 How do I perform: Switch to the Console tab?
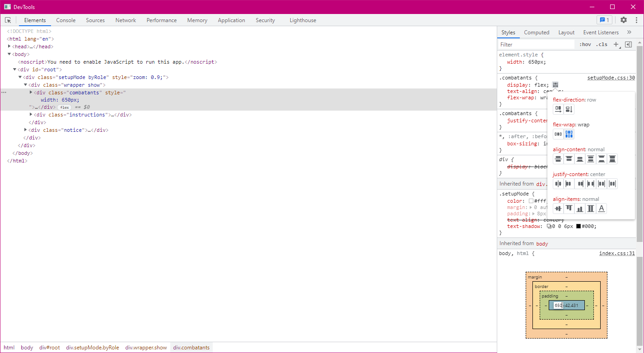pyautogui.click(x=66, y=20)
